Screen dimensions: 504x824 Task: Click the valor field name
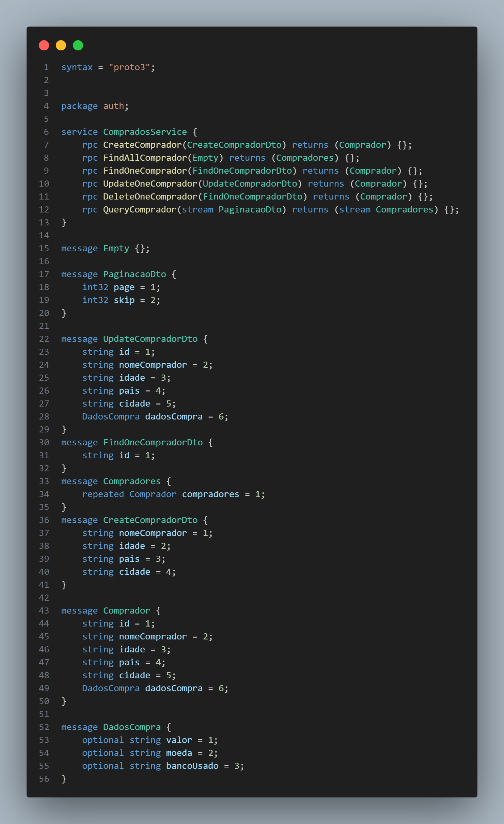point(179,740)
